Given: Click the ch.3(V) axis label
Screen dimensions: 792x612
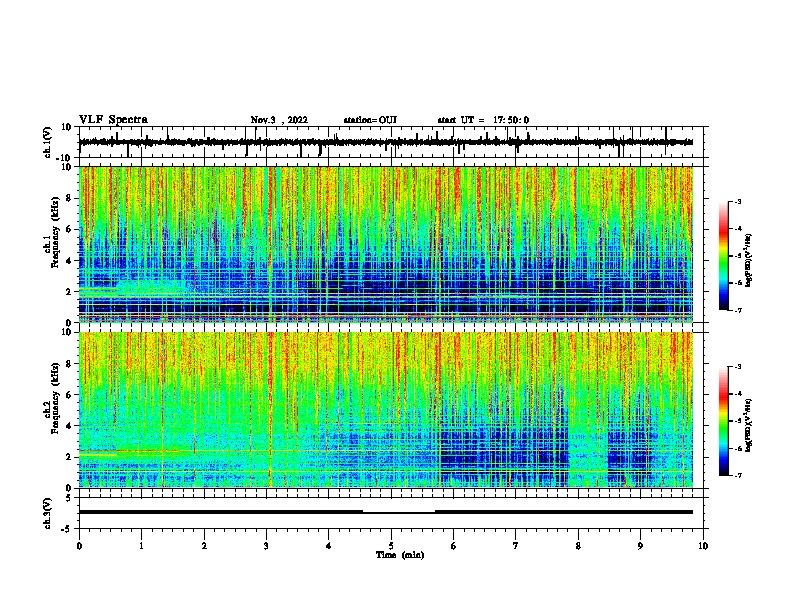Looking at the screenshot, I should pos(48,514).
